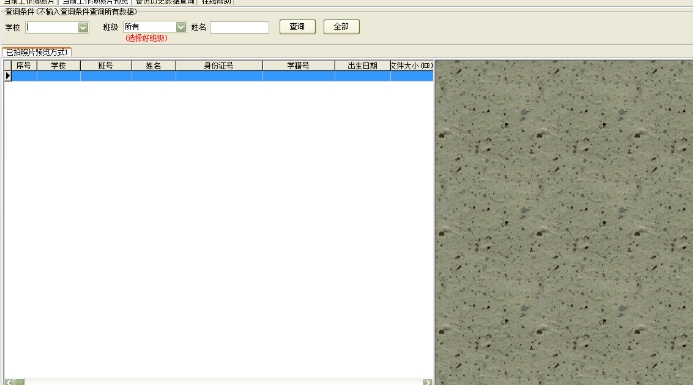Select the 已拍照片预览方式1 tab

click(x=37, y=52)
